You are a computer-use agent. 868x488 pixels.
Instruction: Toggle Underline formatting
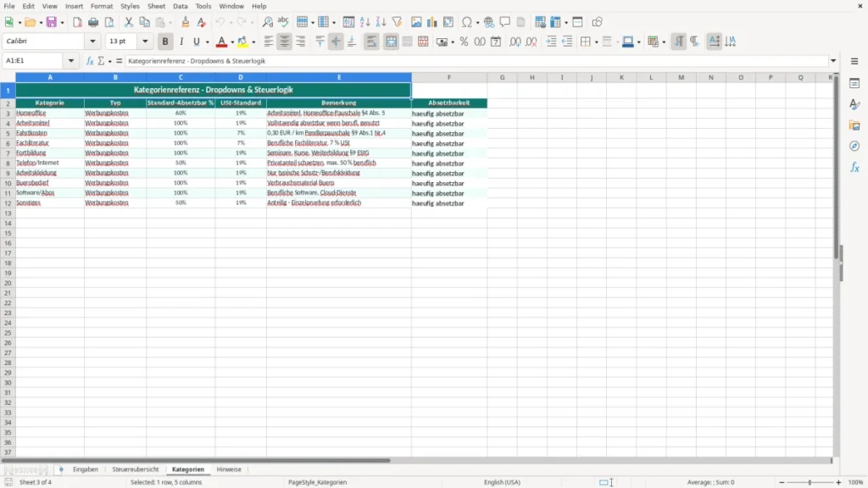click(196, 42)
